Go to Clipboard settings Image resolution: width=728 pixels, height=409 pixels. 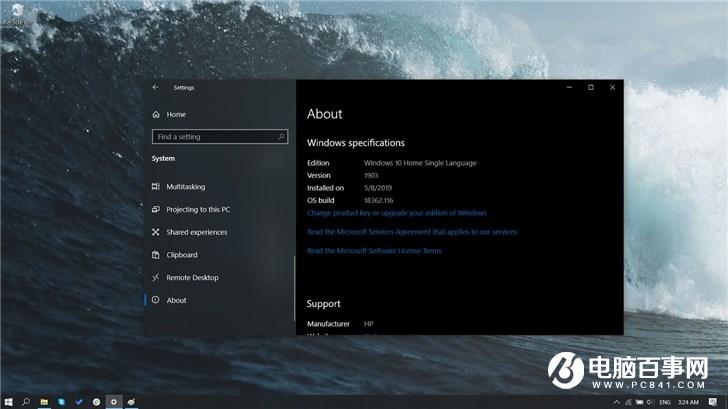[x=182, y=255]
